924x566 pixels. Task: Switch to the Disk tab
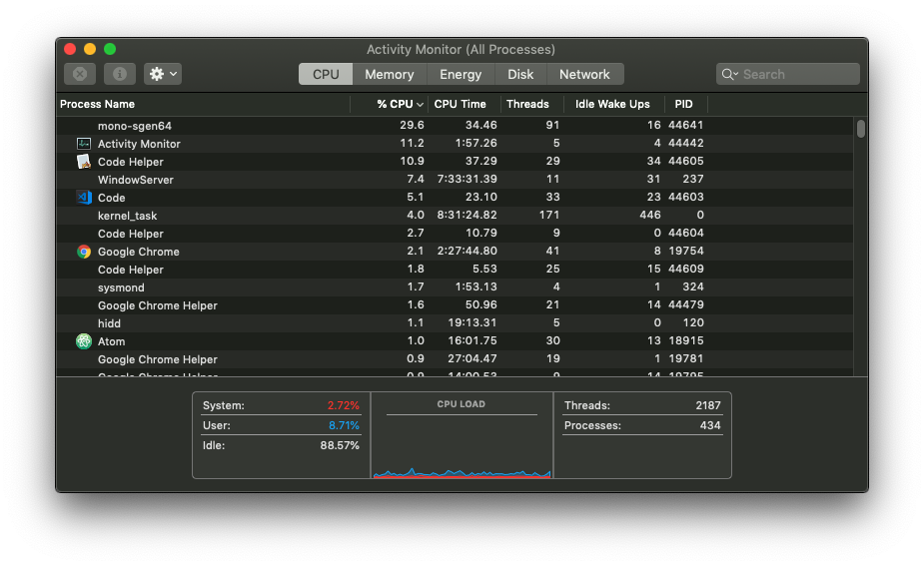520,74
